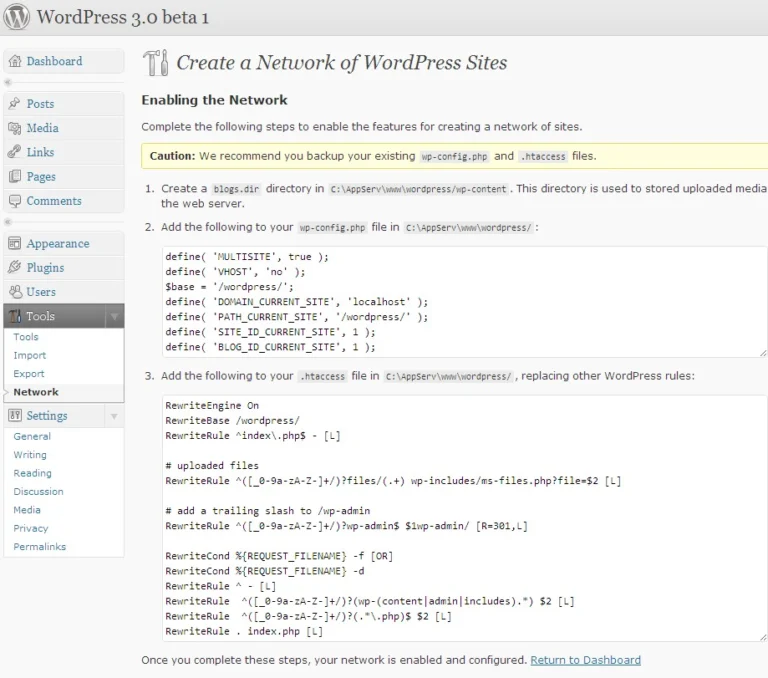768x678 pixels.
Task: Select the Network submenu item
Action: (36, 392)
